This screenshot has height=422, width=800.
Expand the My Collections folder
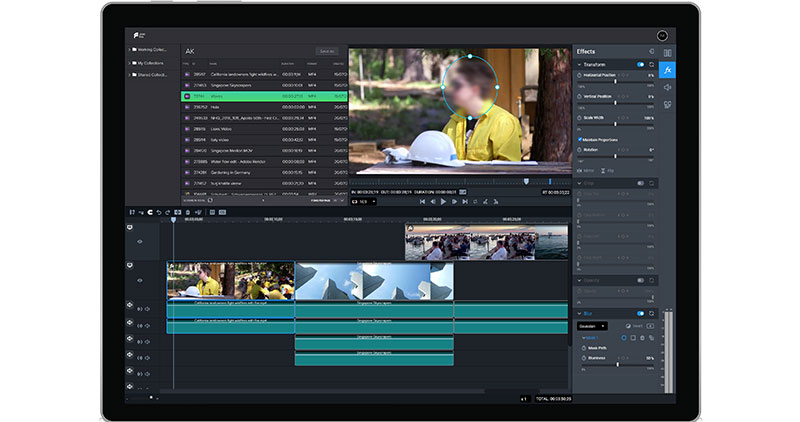click(x=131, y=62)
